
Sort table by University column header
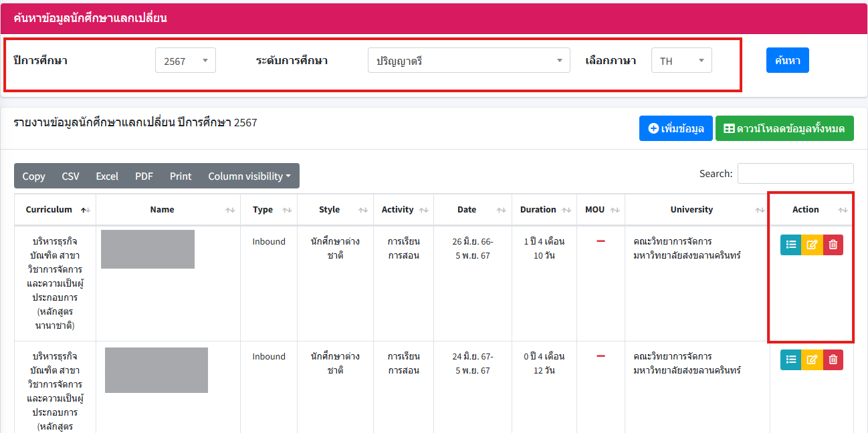(x=691, y=210)
